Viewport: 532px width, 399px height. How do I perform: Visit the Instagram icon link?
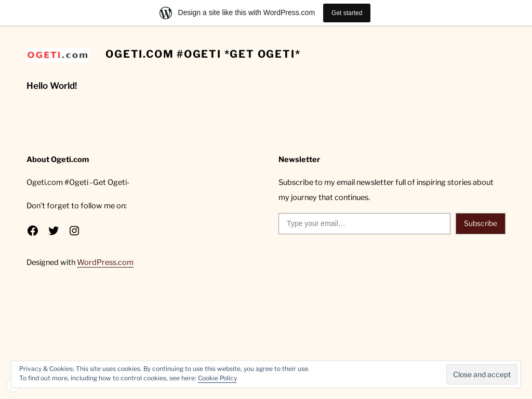74,231
